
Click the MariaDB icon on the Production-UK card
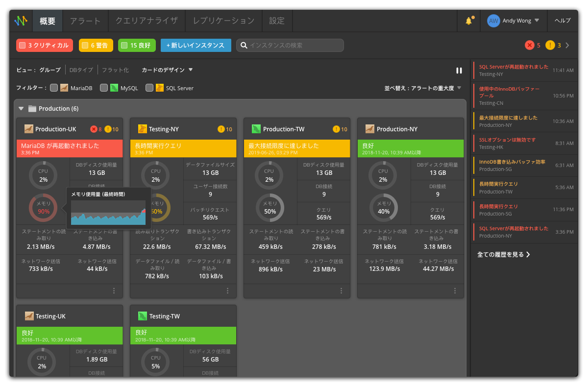[29, 129]
